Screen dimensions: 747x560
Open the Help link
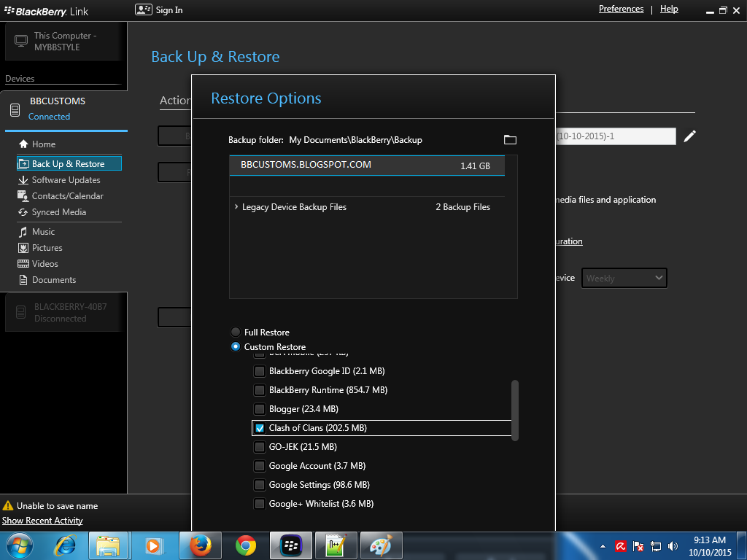click(669, 9)
